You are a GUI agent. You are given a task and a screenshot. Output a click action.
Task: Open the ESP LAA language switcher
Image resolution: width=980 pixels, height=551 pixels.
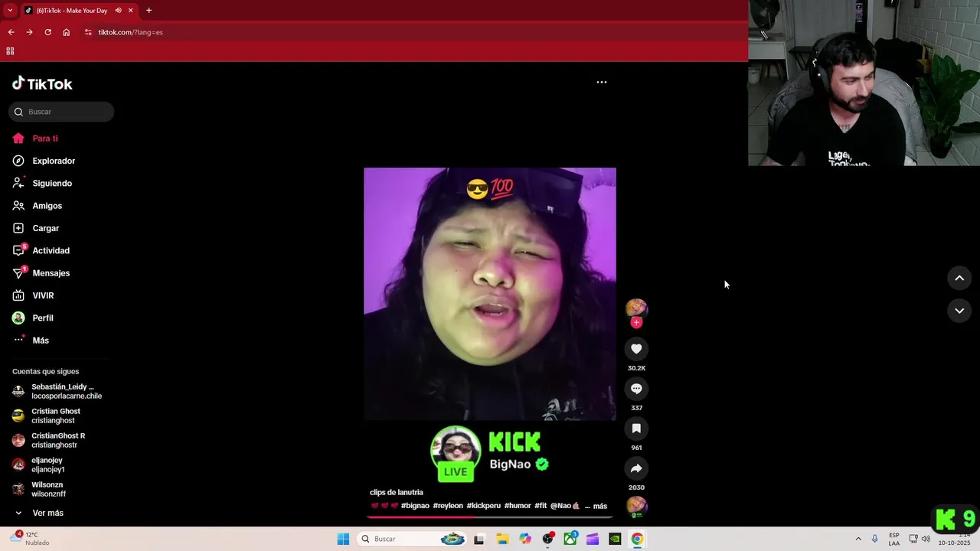(x=894, y=539)
